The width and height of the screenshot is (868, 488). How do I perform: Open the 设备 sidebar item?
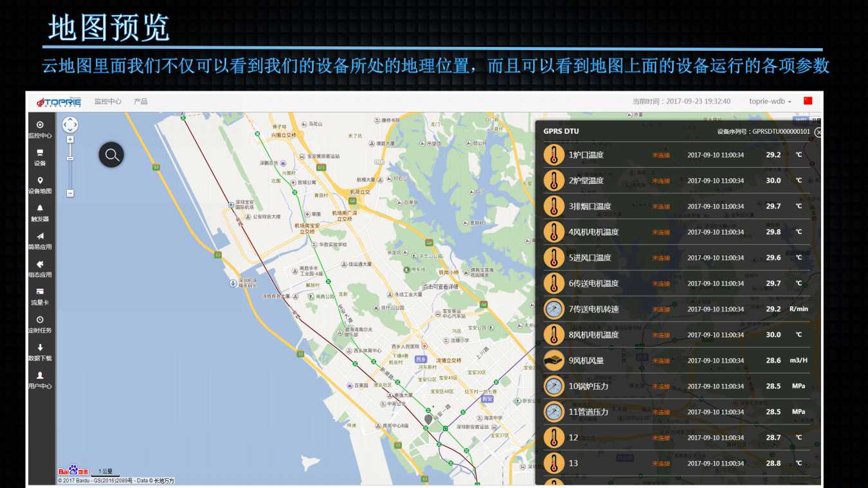40,157
